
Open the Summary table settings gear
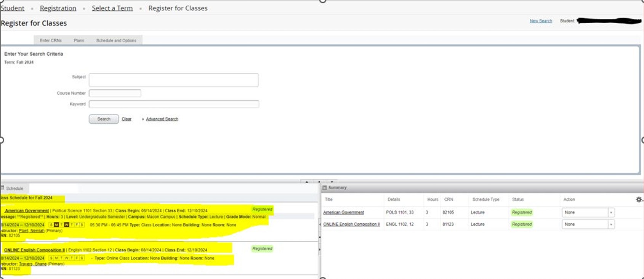[x=639, y=200]
